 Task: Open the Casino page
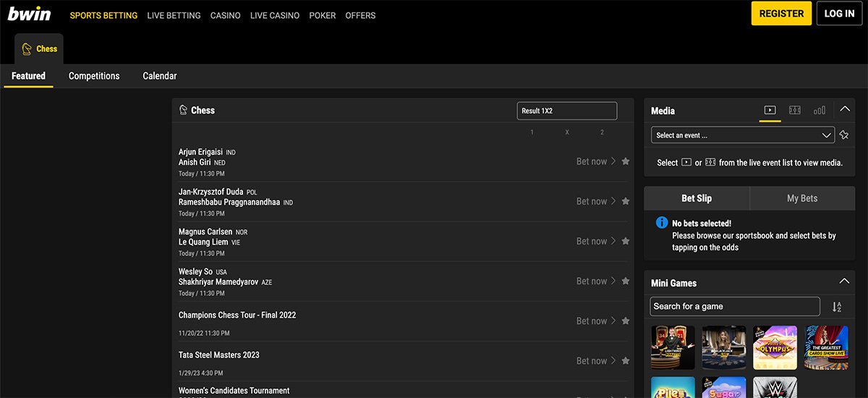[x=226, y=15]
